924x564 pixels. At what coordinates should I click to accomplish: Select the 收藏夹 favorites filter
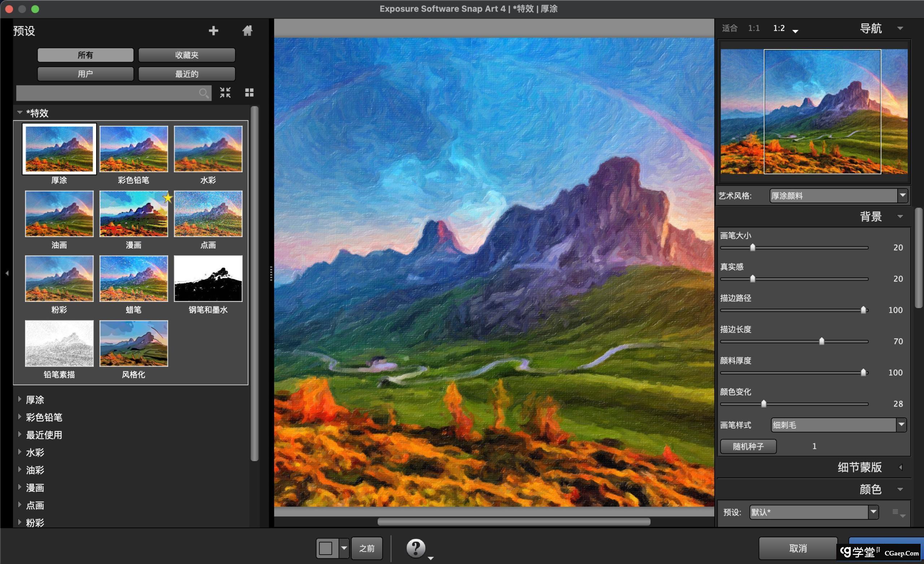click(x=186, y=55)
